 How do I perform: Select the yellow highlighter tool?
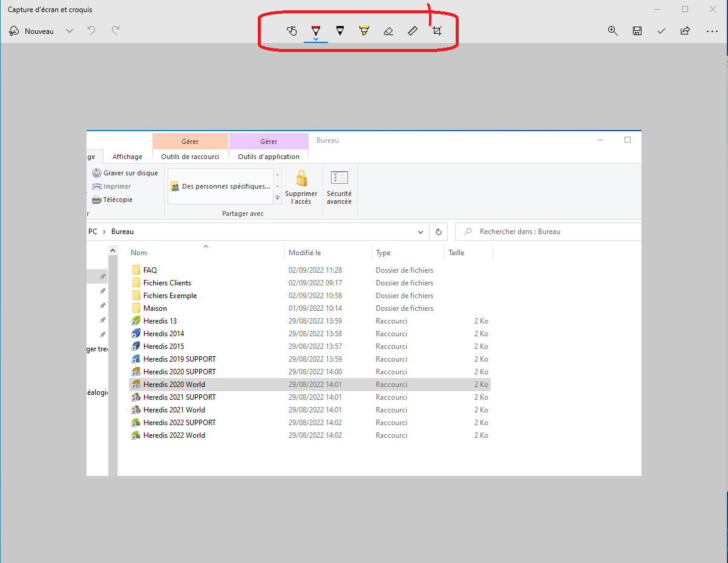(x=364, y=30)
